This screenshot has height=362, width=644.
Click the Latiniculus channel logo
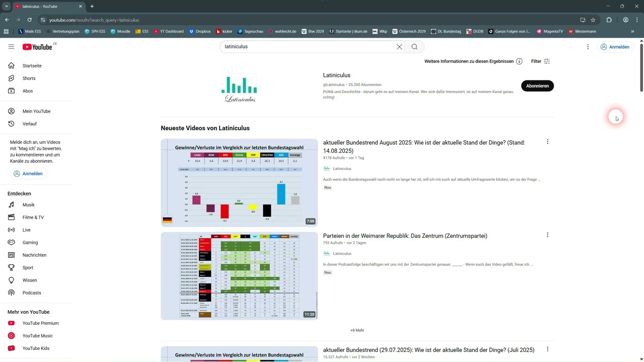(239, 89)
